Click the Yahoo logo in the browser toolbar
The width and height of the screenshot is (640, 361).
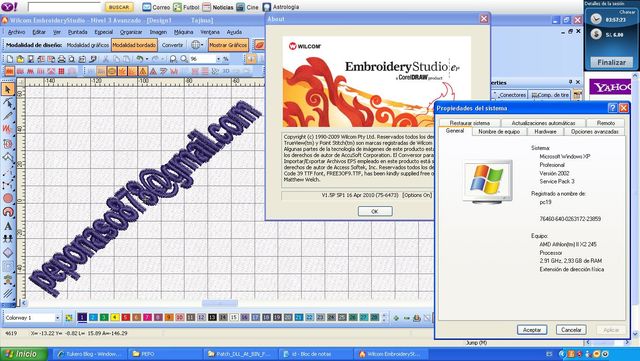(x=9, y=7)
